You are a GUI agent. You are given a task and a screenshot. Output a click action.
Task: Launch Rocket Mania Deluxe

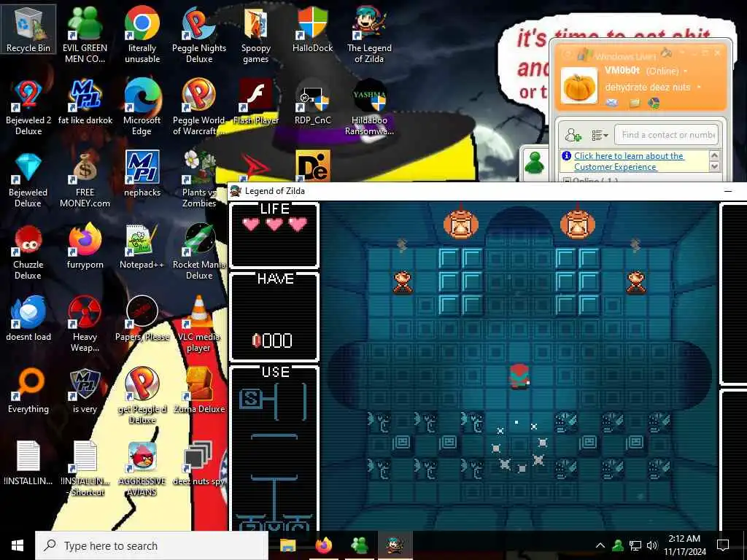click(199, 252)
